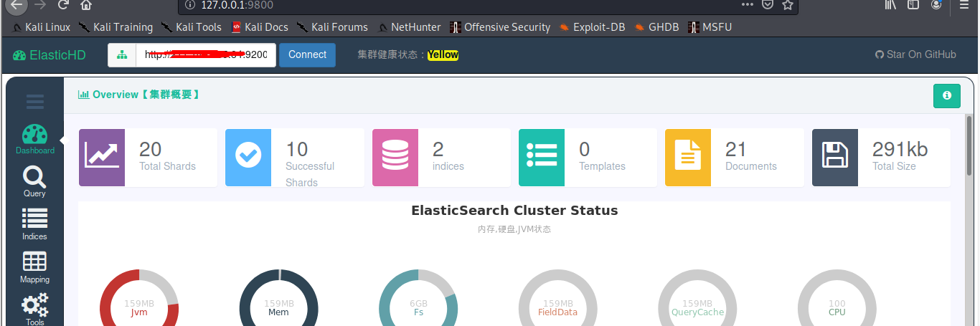Go back with the browser back arrow
The height and width of the screenshot is (326, 980).
pos(16,4)
